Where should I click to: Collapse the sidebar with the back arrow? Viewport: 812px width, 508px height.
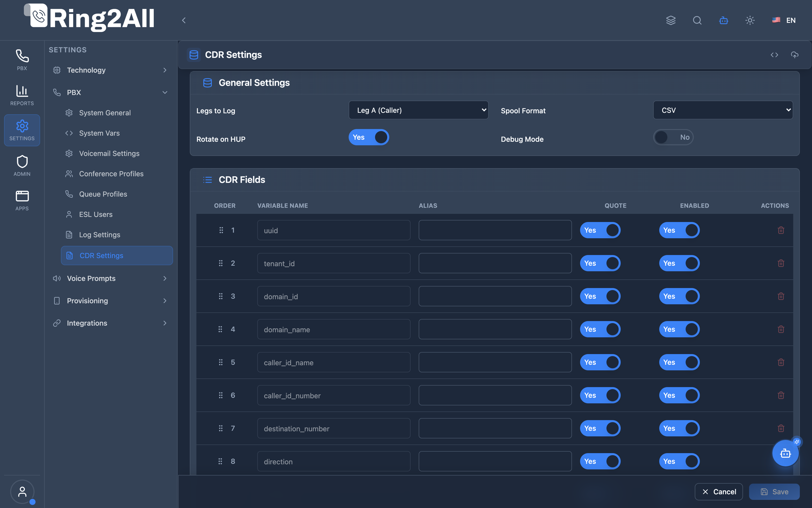point(183,21)
